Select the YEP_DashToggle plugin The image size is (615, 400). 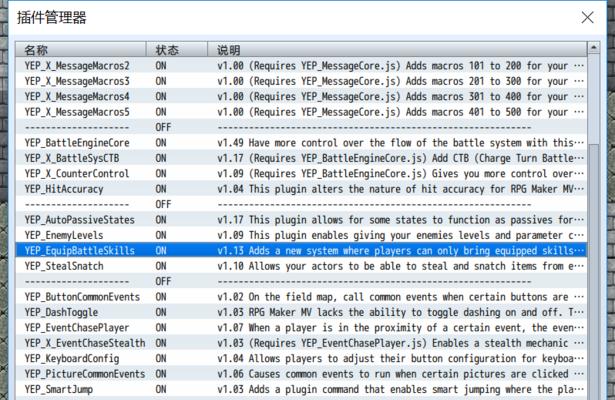coord(301,312)
